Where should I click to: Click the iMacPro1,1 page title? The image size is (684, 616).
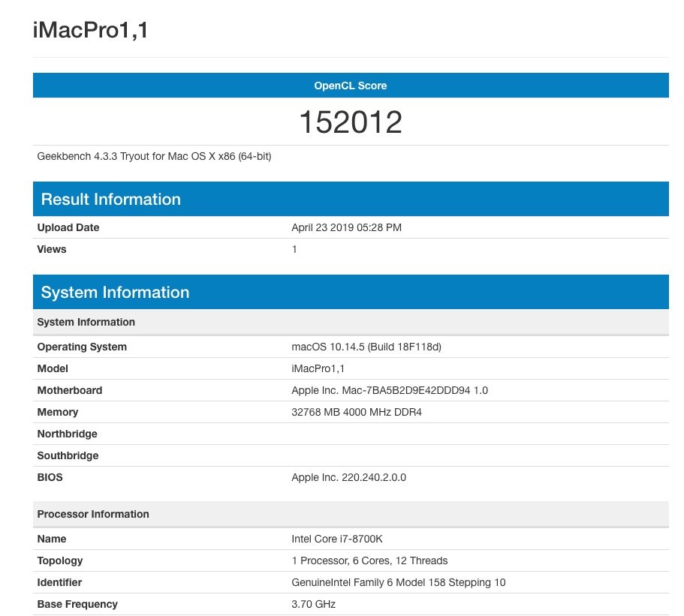(x=90, y=30)
